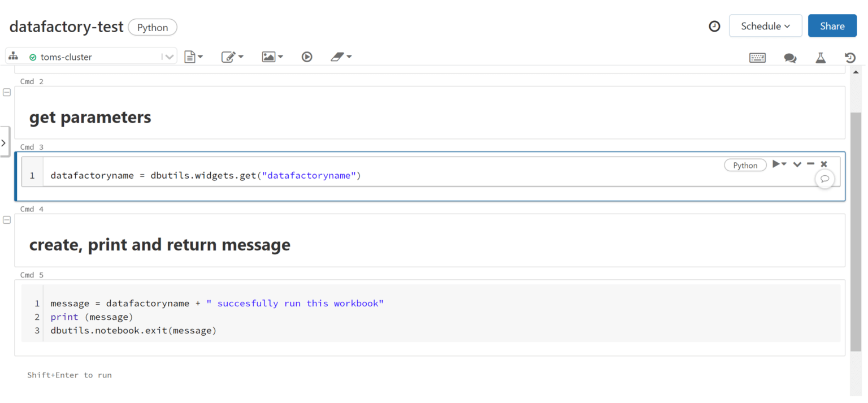
Task: Toggle collapse of the Cmd 2 heading cell
Action: 7,91
